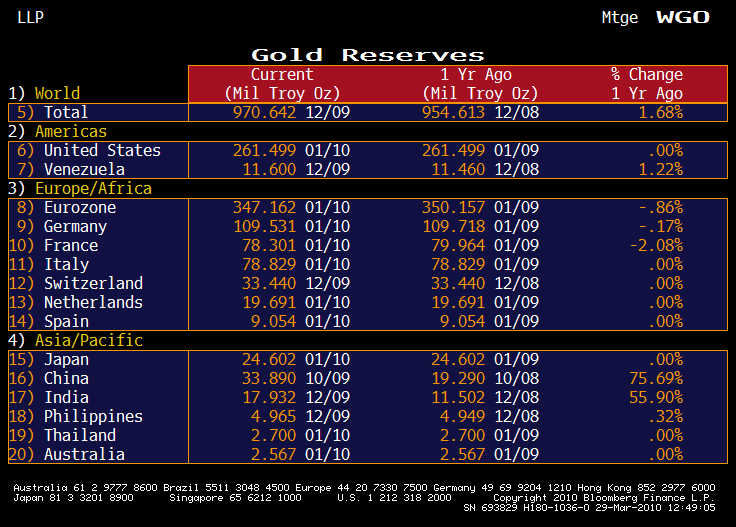Click the Total gold reserves row
The width and height of the screenshot is (736, 527).
(x=66, y=112)
